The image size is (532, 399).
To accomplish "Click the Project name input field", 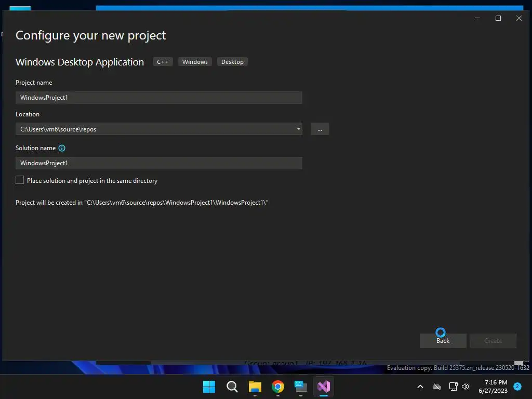I will (x=159, y=98).
